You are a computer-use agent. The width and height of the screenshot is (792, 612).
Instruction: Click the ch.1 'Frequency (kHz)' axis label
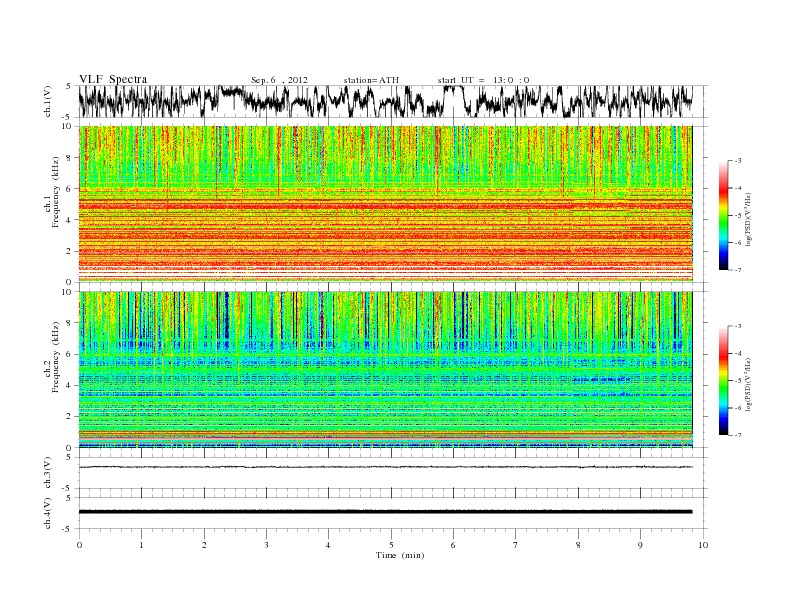(56, 192)
